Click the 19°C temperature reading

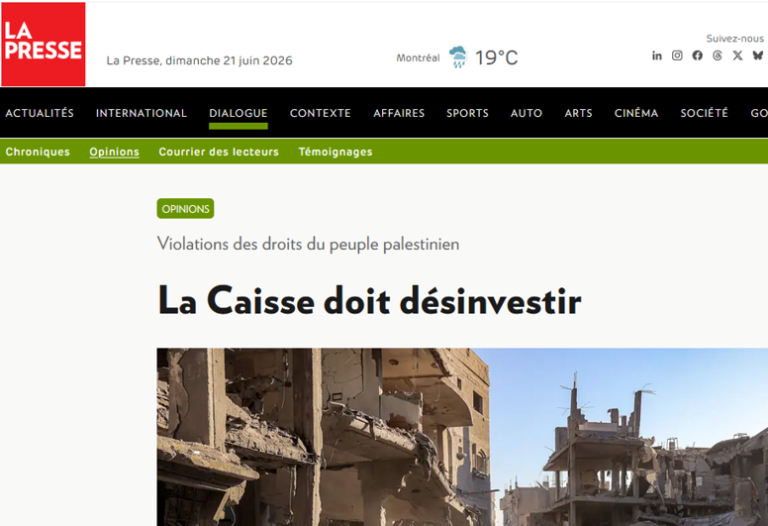click(496, 58)
